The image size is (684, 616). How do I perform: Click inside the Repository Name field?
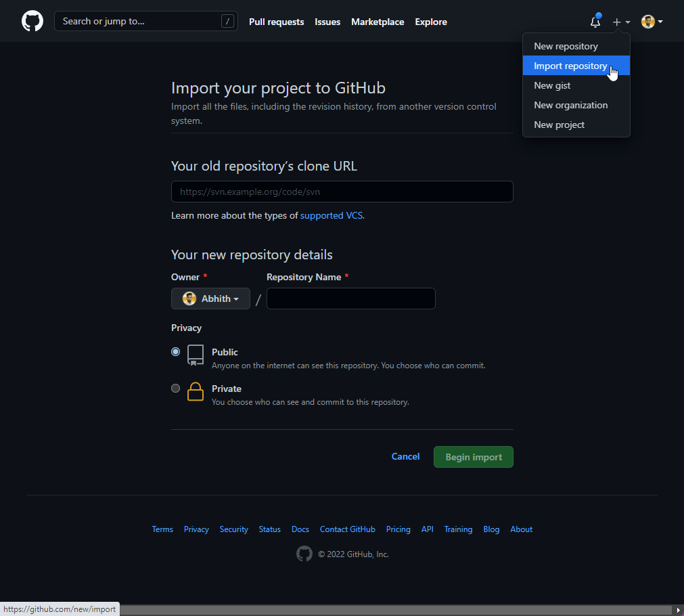[350, 298]
